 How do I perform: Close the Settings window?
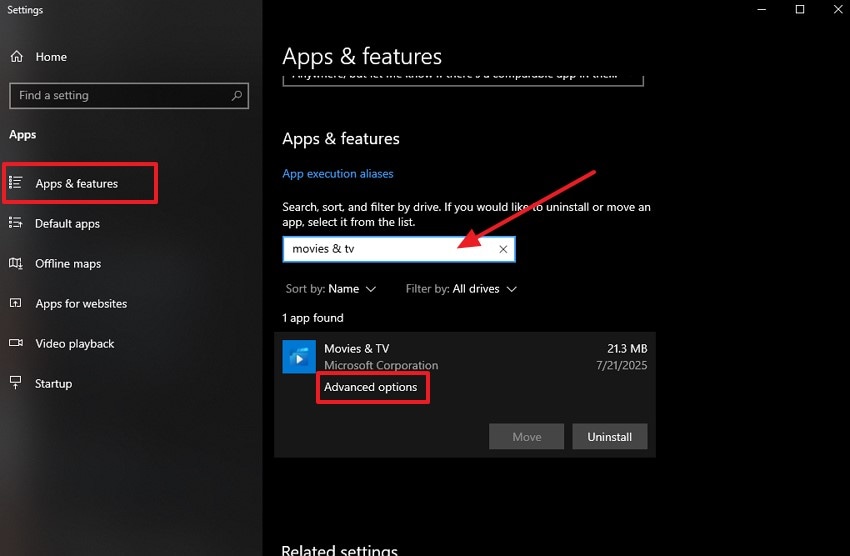(x=838, y=9)
